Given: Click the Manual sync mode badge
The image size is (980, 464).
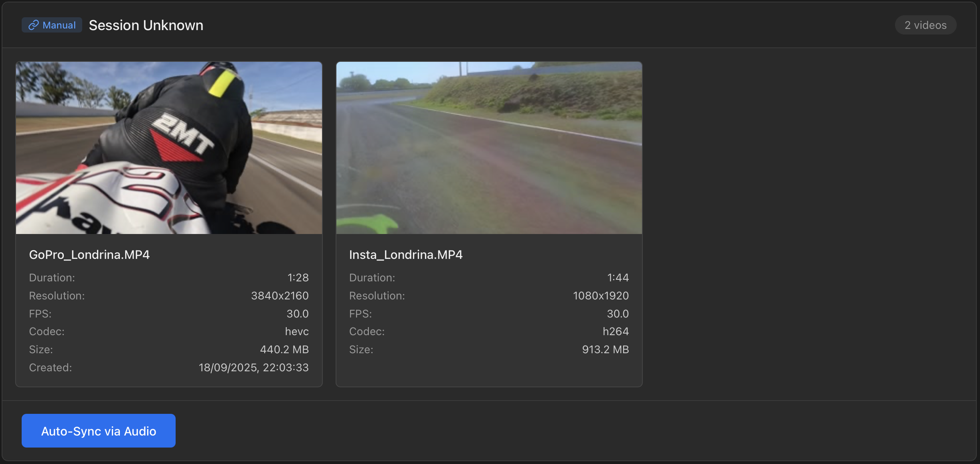Looking at the screenshot, I should [52, 25].
